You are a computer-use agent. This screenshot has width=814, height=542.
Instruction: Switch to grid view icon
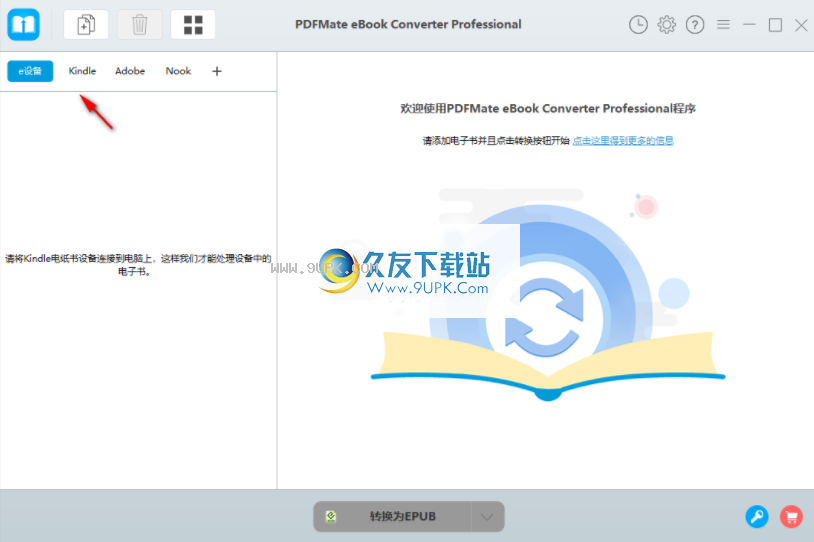tap(193, 24)
